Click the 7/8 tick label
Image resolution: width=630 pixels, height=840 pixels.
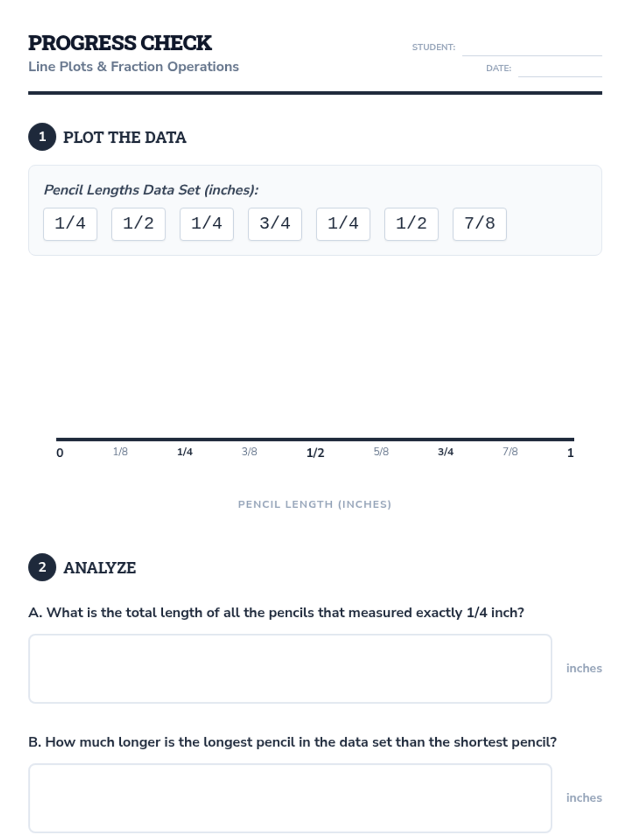(x=510, y=451)
